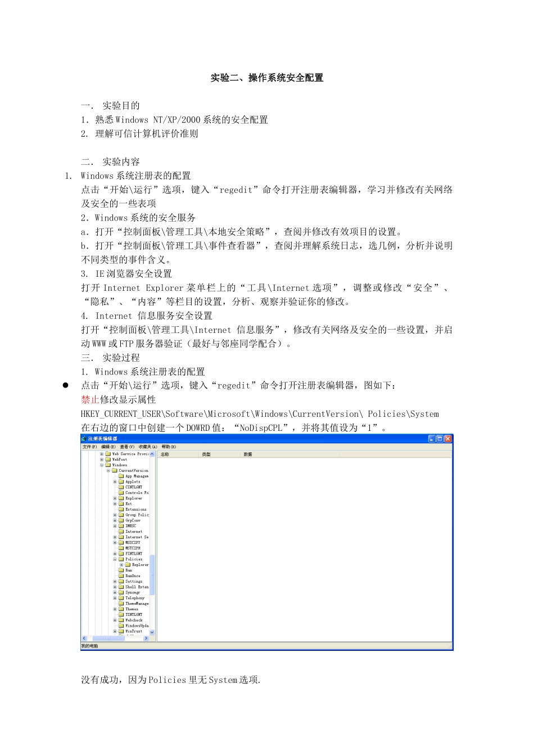
Task: Click the WebPost key folder icon
Action: click(x=108, y=460)
